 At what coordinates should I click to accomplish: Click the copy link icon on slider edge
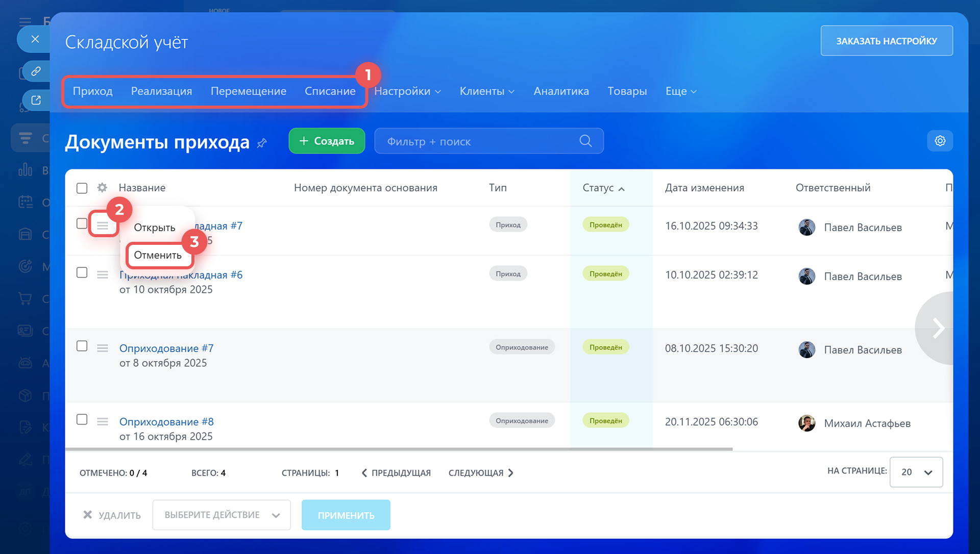36,71
